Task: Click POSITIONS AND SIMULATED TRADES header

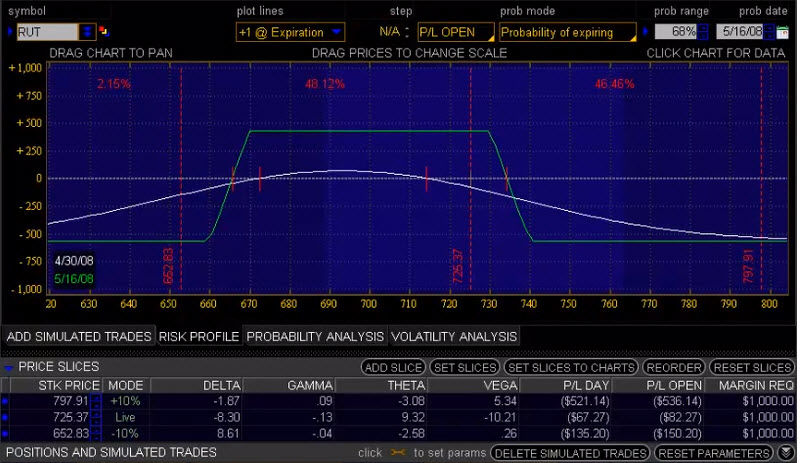Action: tap(111, 453)
